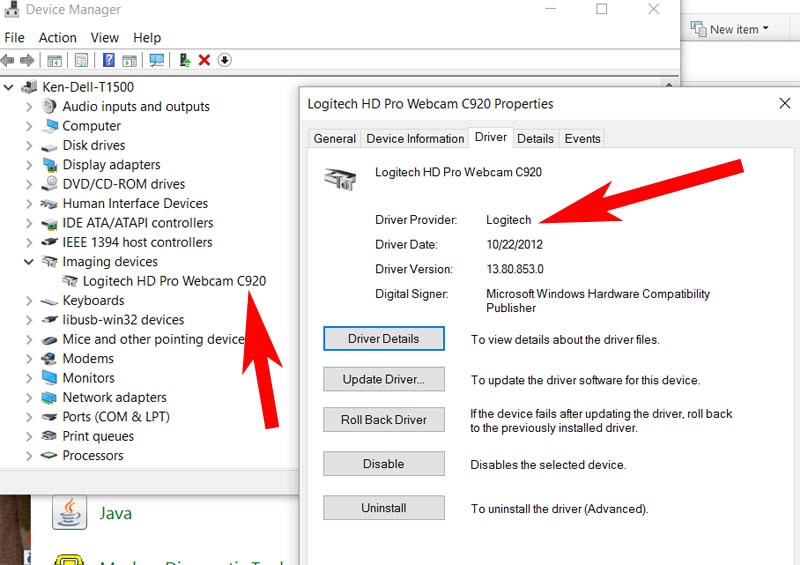Switch to the Events tab
The image size is (800, 565).
pos(582,139)
